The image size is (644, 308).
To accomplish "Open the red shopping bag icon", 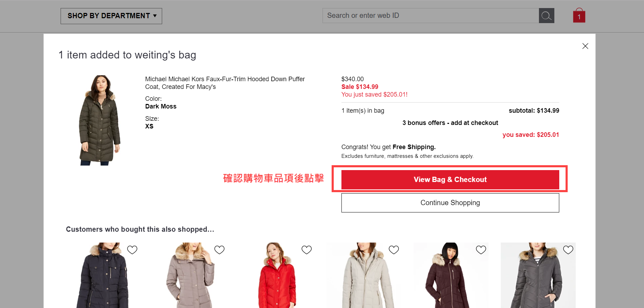I will [x=579, y=16].
